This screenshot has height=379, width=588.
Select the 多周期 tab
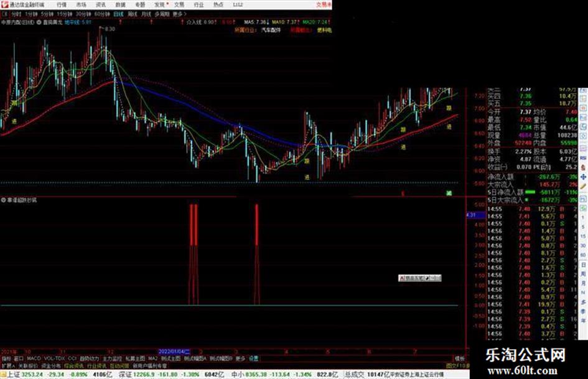tap(162, 14)
